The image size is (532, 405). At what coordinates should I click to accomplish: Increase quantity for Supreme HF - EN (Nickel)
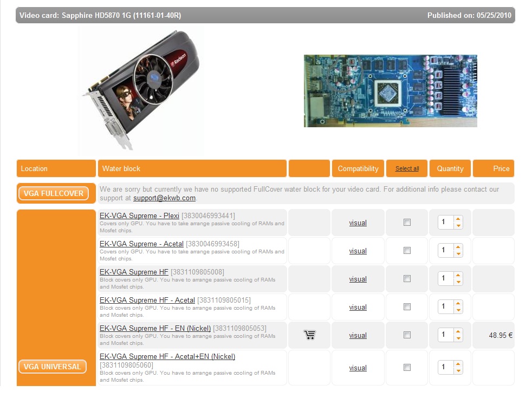click(x=458, y=331)
